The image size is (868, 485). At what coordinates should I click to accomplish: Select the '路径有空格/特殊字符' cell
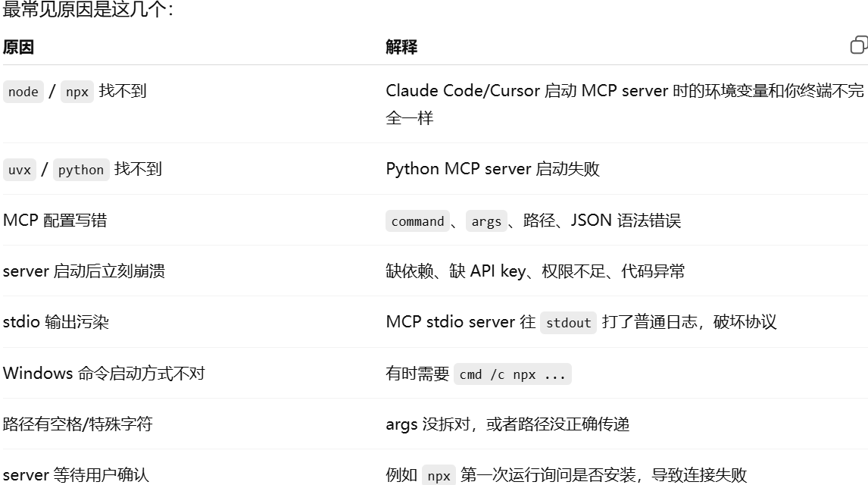click(x=77, y=424)
